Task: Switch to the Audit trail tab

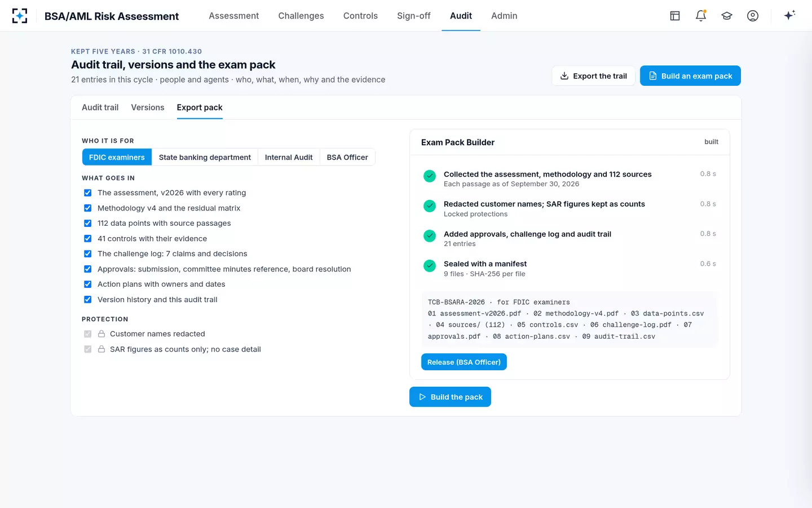Action: tap(100, 107)
